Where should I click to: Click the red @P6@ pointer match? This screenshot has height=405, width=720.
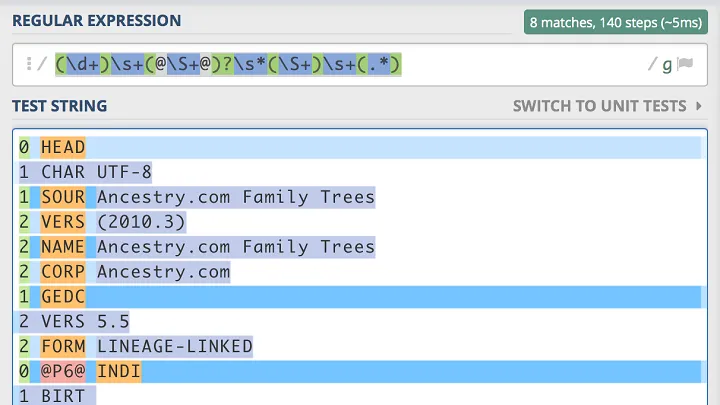click(x=63, y=371)
